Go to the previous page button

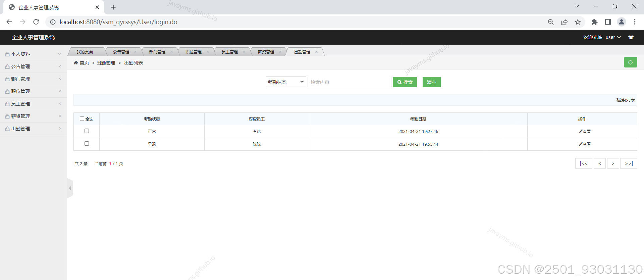(x=600, y=164)
